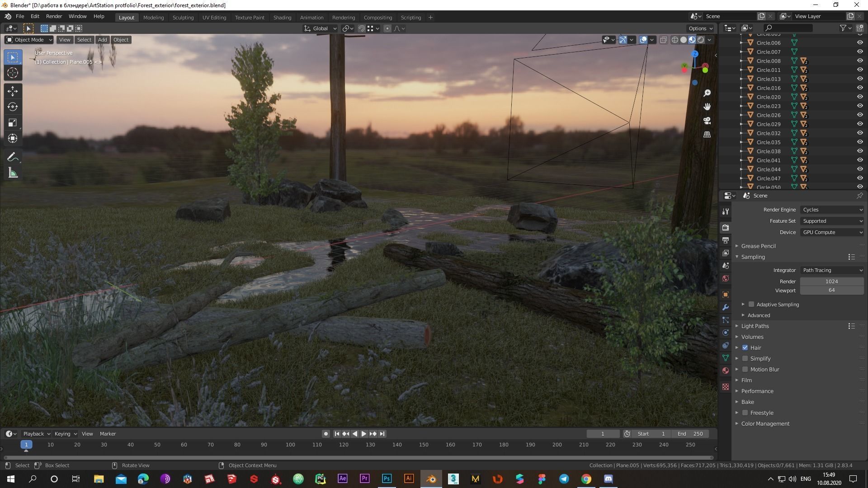Select the Rotate tool

coord(13,107)
